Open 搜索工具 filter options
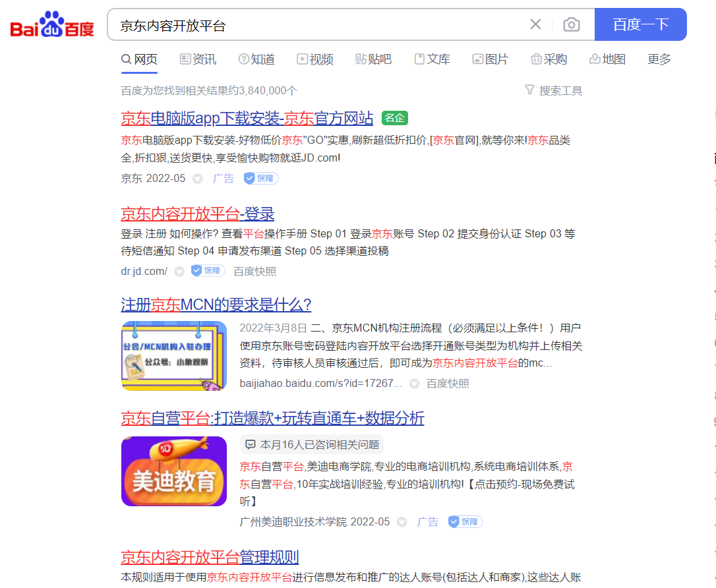The image size is (716, 588). 553,91
